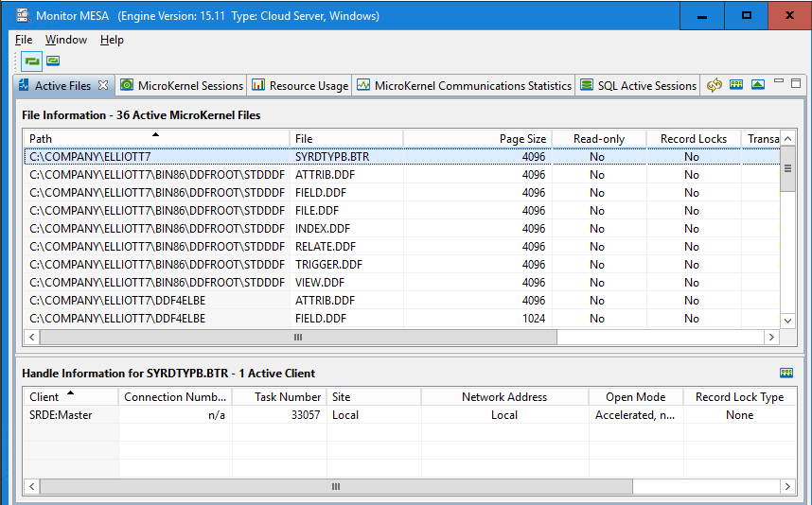Screen dimensions: 812x505
Task: Click the refresh icon in tab bar
Action: pyautogui.click(x=715, y=85)
